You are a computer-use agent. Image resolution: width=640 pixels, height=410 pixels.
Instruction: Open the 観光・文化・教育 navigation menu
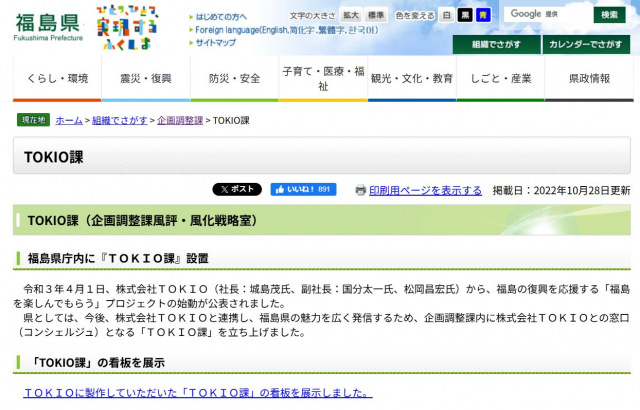click(411, 78)
